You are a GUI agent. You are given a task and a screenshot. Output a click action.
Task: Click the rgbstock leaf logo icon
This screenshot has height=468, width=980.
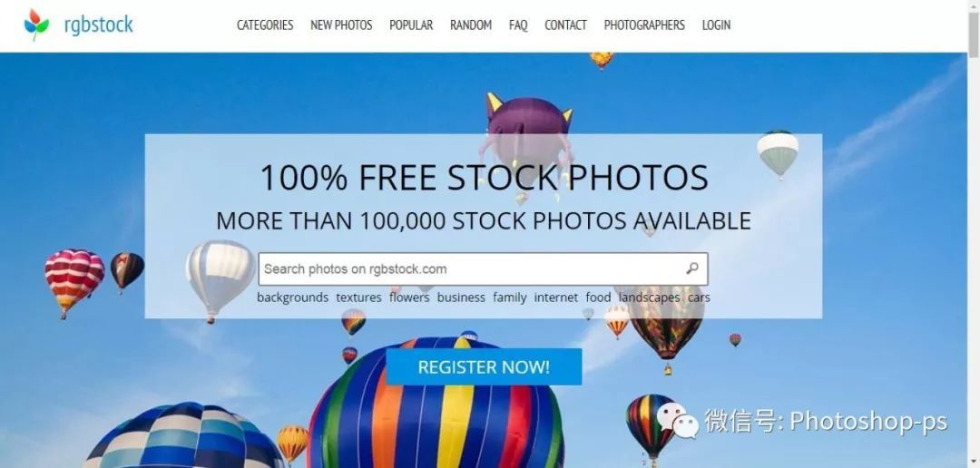pos(36,24)
